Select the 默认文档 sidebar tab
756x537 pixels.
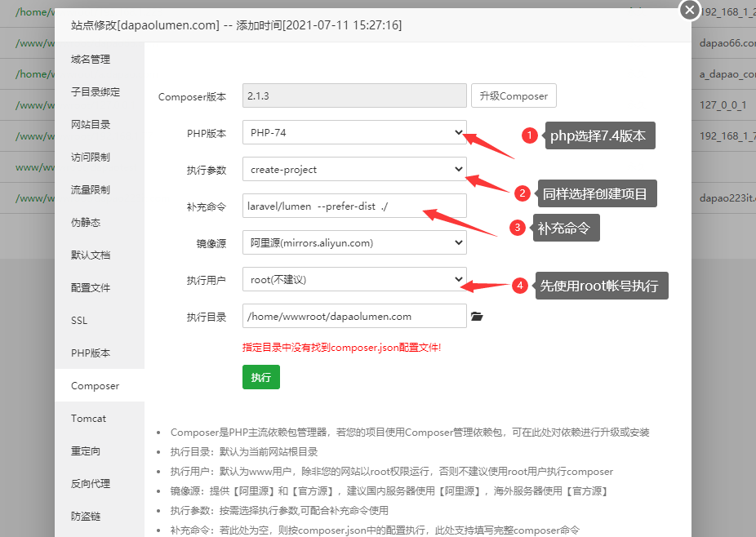(100, 255)
